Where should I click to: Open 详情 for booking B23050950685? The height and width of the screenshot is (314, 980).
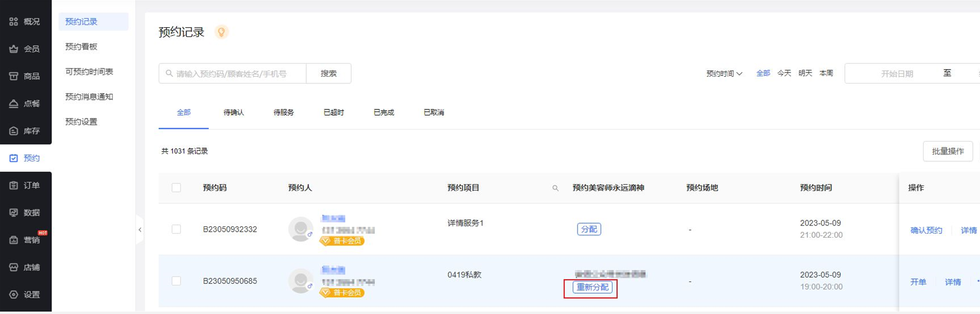pos(953,282)
